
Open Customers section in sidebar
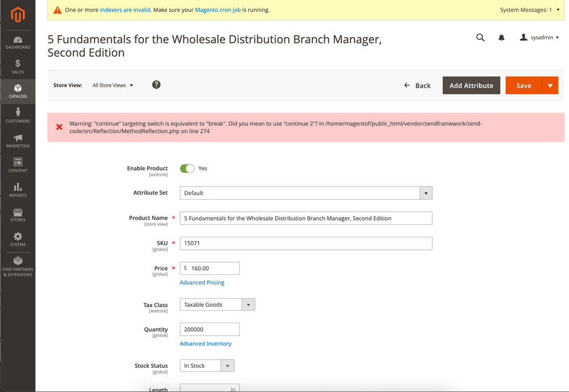click(18, 115)
